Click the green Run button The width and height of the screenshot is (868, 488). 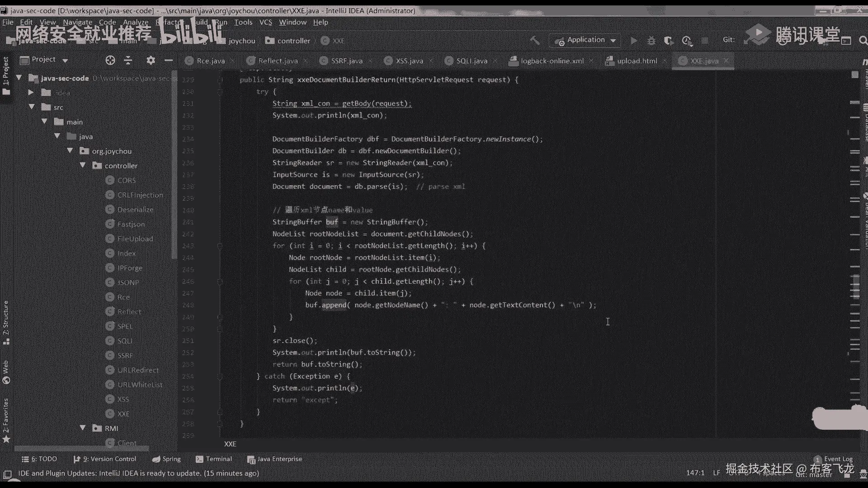[x=634, y=41]
